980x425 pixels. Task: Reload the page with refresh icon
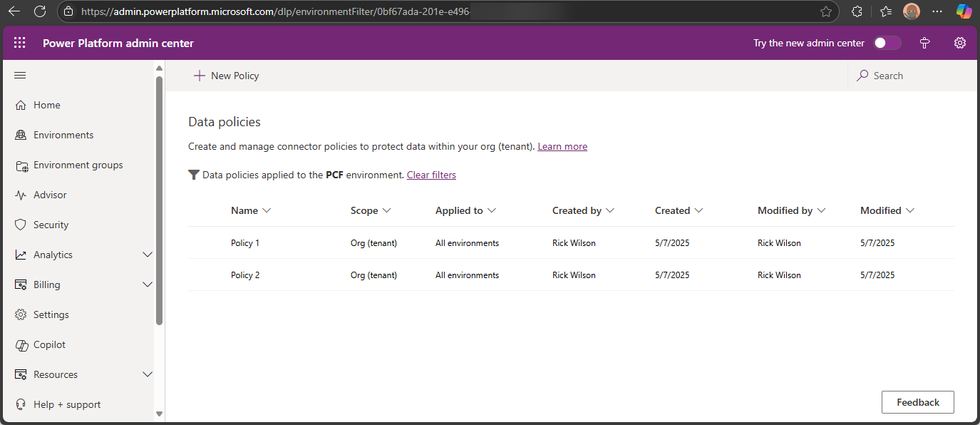coord(40,11)
